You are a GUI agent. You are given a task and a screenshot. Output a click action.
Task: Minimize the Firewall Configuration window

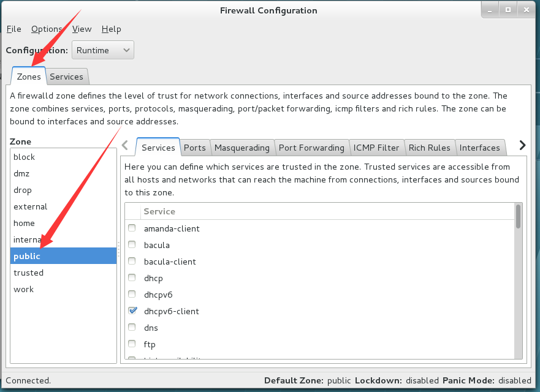pos(490,10)
